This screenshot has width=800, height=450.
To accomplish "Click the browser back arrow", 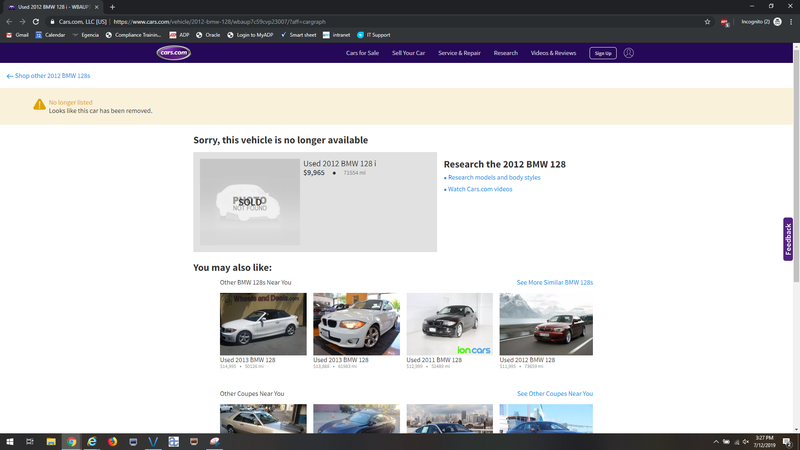I will [9, 21].
